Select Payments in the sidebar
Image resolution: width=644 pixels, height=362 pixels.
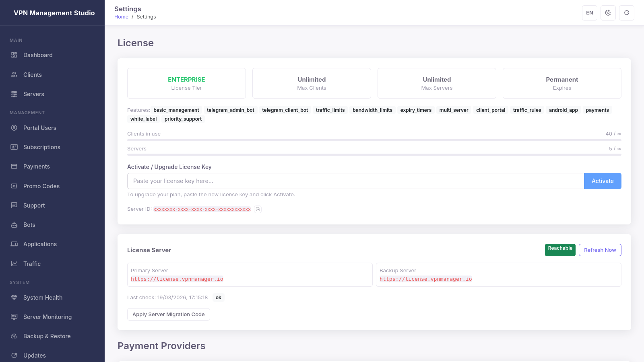click(x=36, y=167)
